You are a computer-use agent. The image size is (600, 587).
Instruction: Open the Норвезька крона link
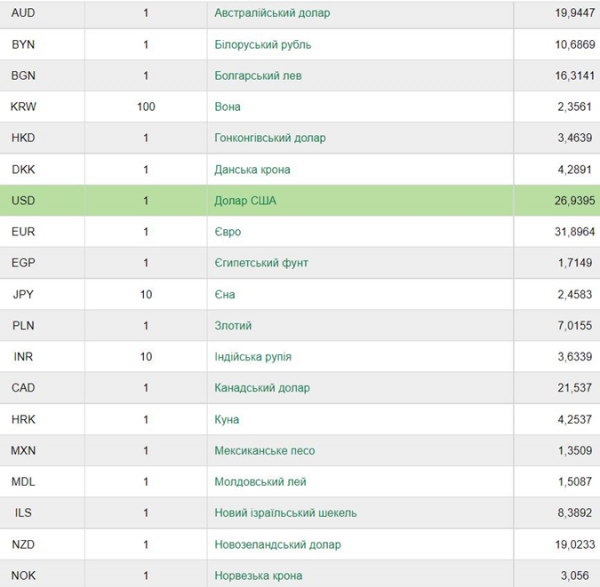pos(258,576)
